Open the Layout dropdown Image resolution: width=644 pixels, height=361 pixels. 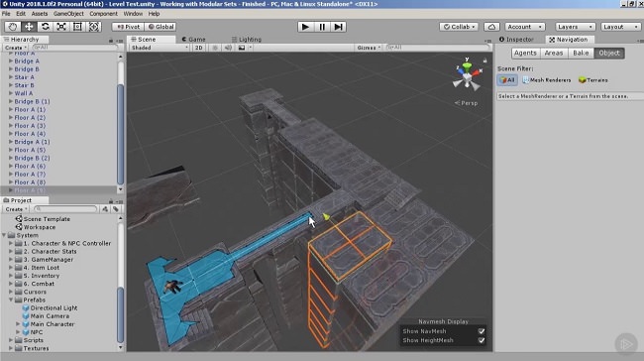coord(620,27)
